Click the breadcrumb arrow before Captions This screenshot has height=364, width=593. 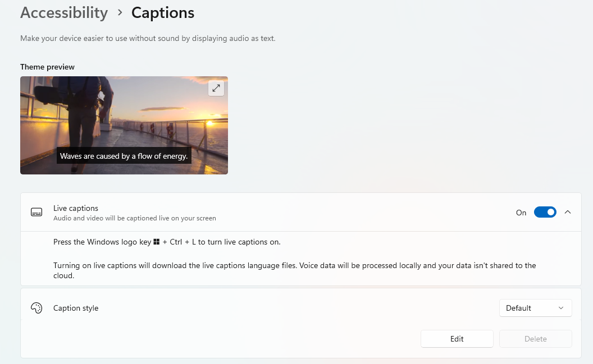click(x=120, y=12)
